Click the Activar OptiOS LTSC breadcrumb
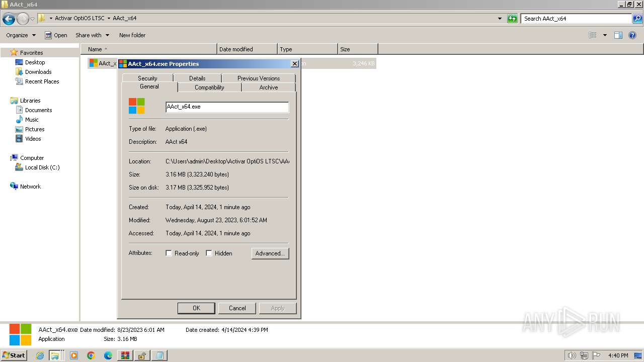 point(79,19)
